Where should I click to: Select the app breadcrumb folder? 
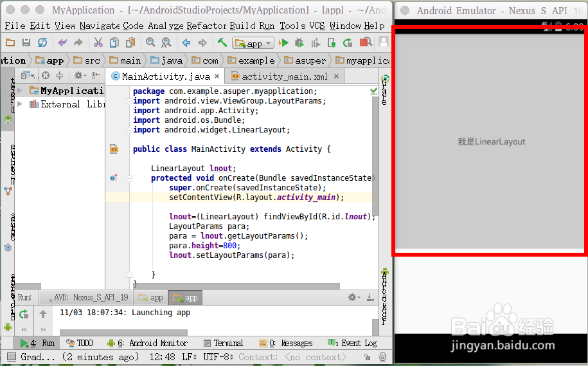tap(49, 60)
